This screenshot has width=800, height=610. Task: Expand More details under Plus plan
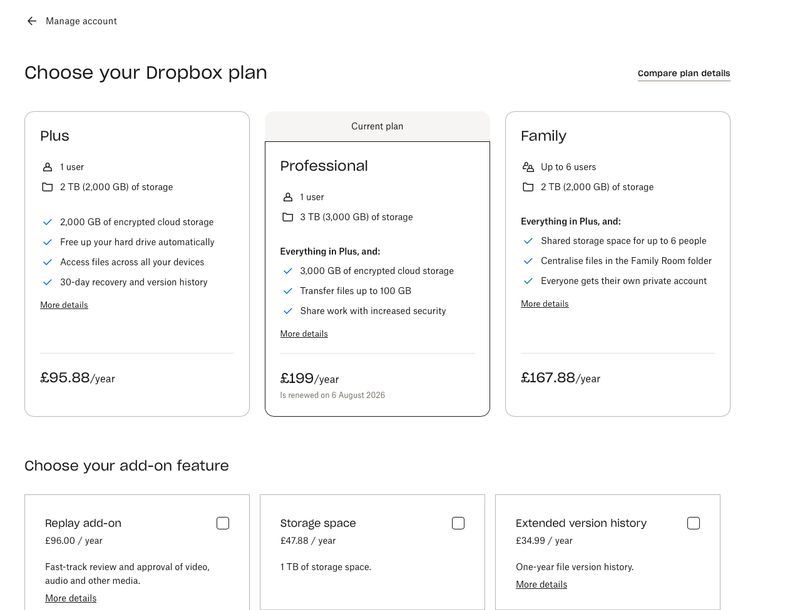click(64, 305)
